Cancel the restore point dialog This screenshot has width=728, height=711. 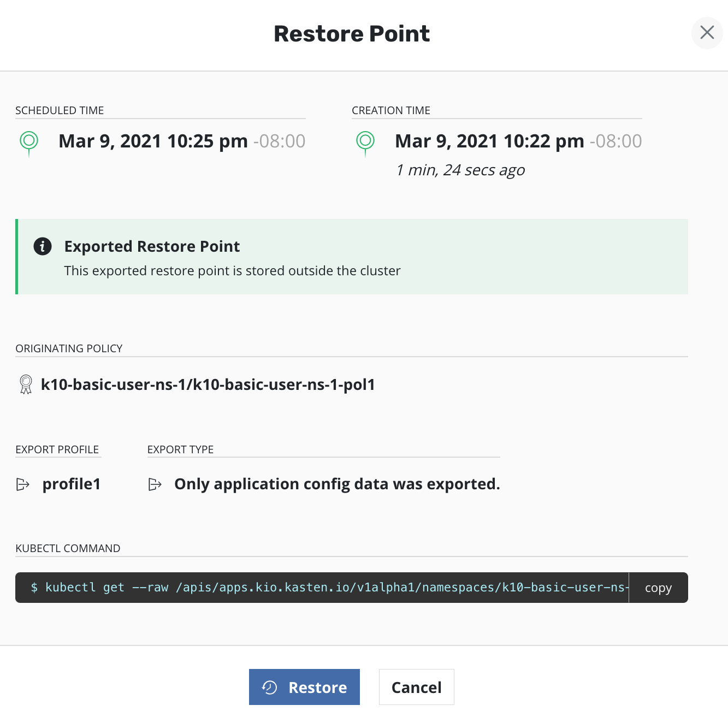416,687
